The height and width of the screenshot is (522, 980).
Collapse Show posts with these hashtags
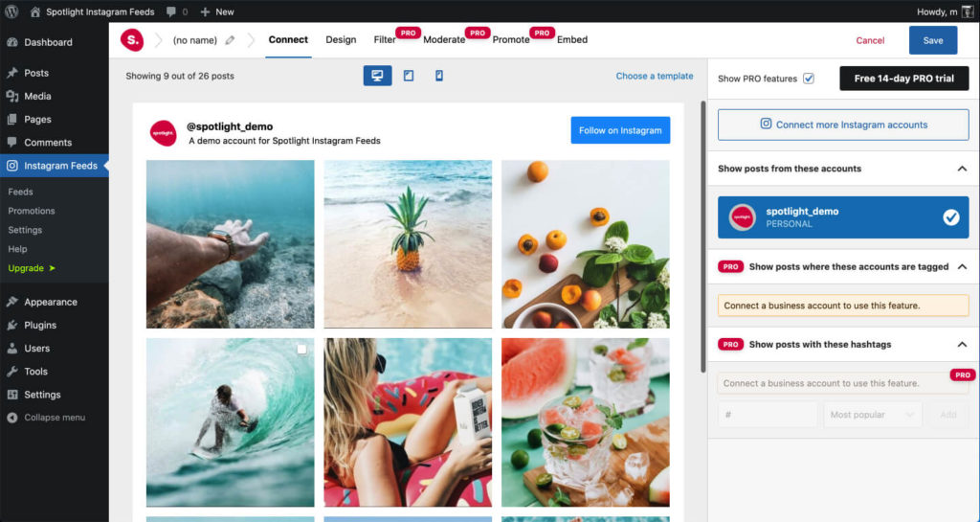tap(962, 345)
